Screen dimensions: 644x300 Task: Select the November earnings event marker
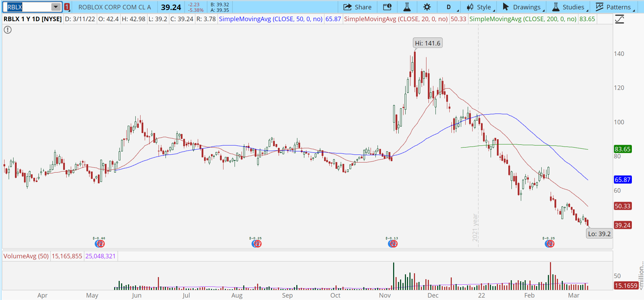pyautogui.click(x=393, y=244)
